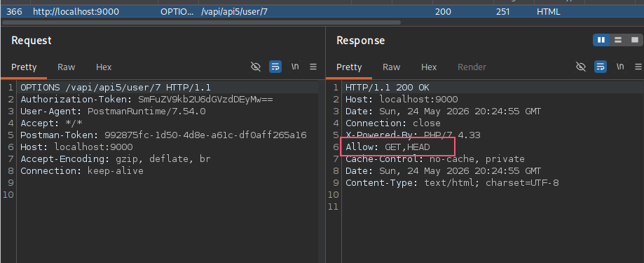Click the Allow: GET,HEAD header text
The width and height of the screenshot is (644, 263).
(388, 147)
